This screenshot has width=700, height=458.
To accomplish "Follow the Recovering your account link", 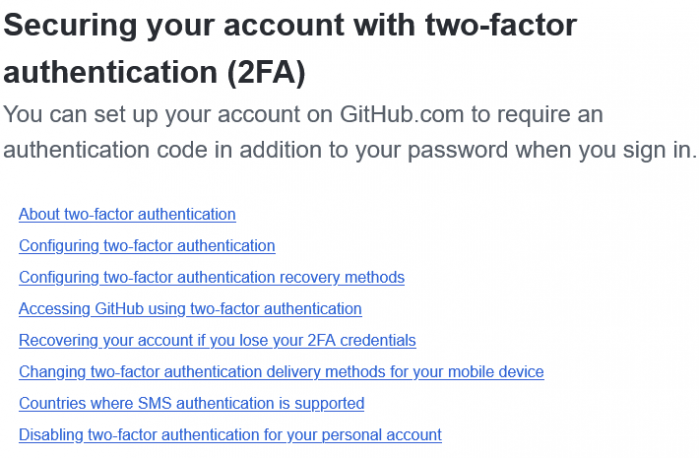I will pos(217,340).
